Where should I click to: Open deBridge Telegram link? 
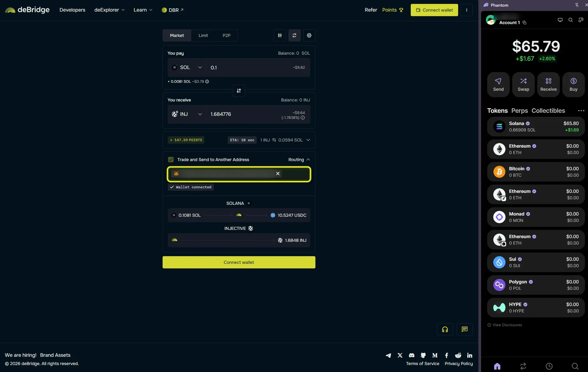pos(388,355)
